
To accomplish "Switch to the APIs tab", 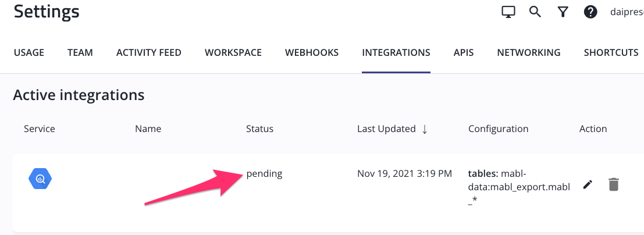I will point(464,52).
